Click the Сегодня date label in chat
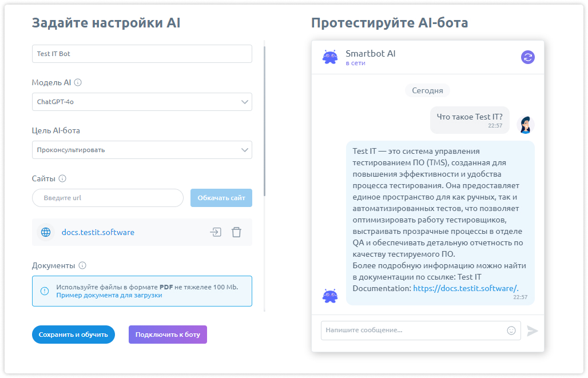588x378 pixels. pos(427,90)
